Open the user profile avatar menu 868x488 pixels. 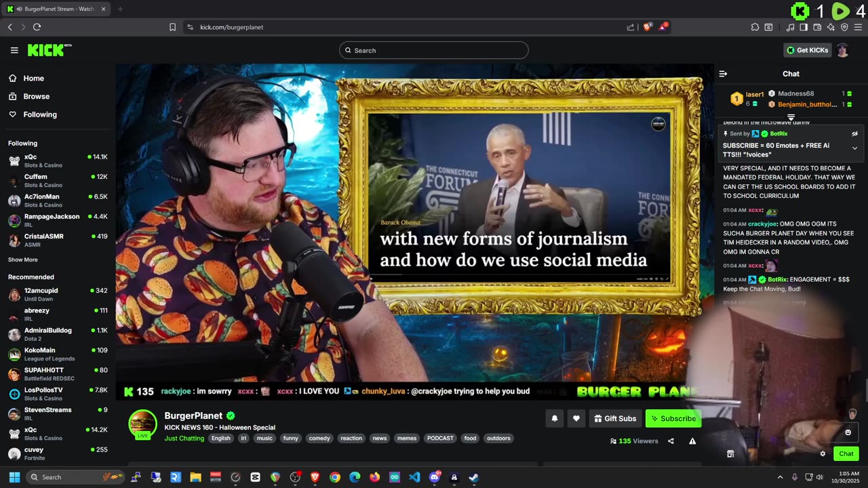point(842,50)
